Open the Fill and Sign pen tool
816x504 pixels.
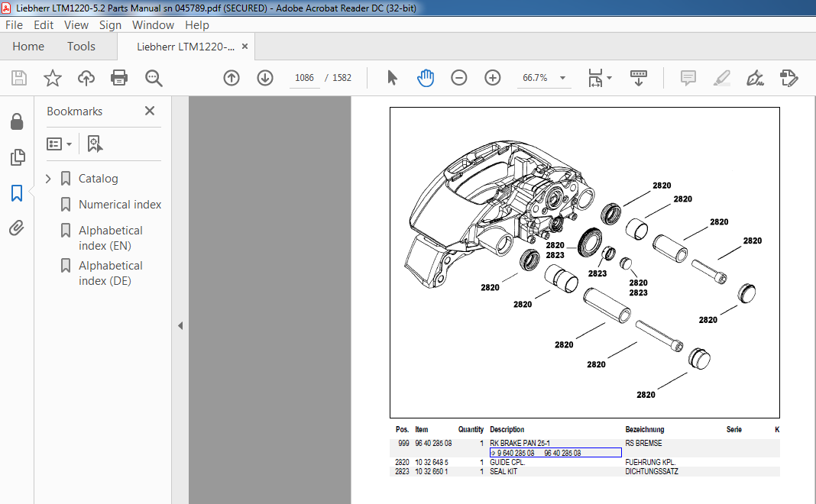pyautogui.click(x=755, y=78)
